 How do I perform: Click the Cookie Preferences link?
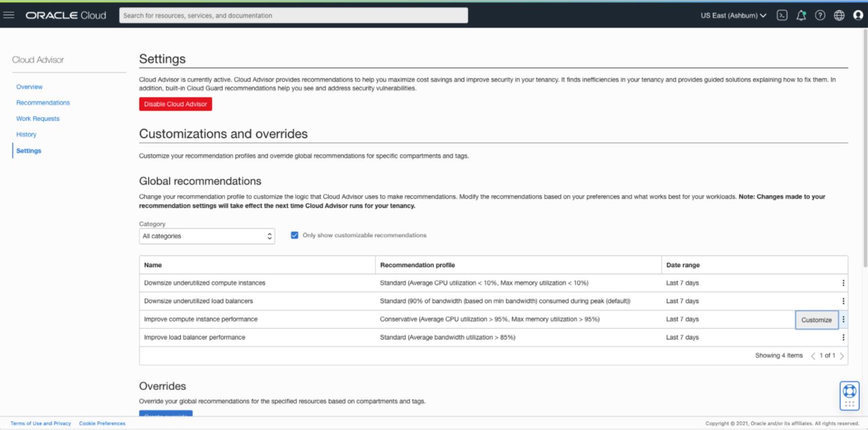pos(102,423)
